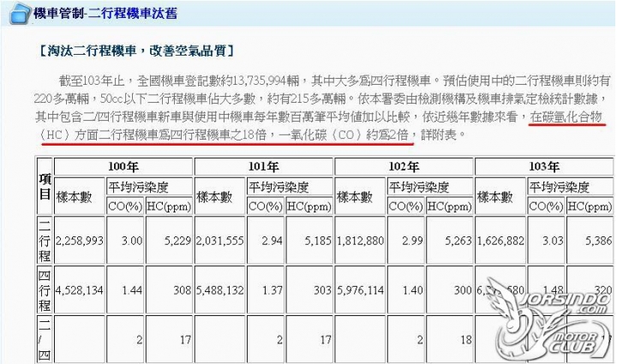Click the HC value 300
617x364 pixels.
(463, 290)
